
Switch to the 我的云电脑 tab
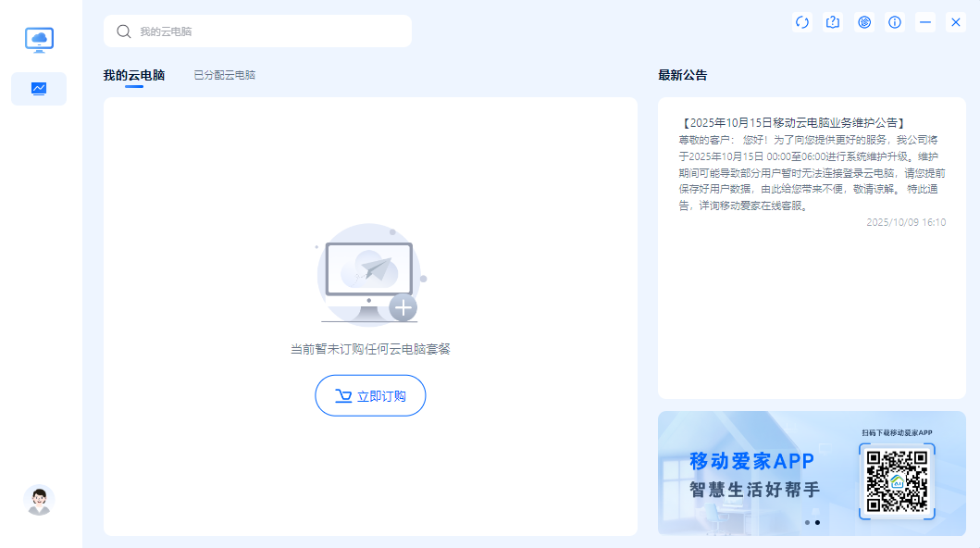133,75
